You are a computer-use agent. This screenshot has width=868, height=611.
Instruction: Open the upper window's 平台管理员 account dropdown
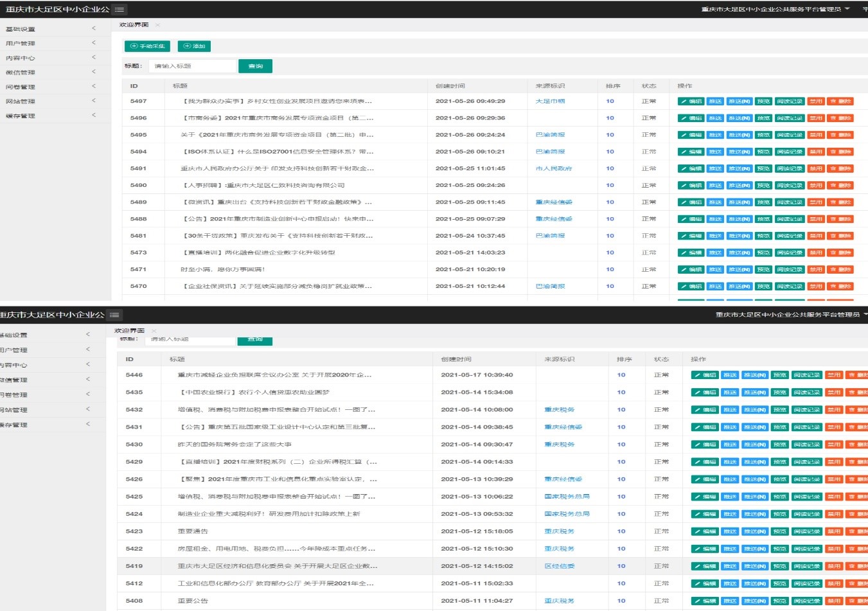pyautogui.click(x=775, y=9)
